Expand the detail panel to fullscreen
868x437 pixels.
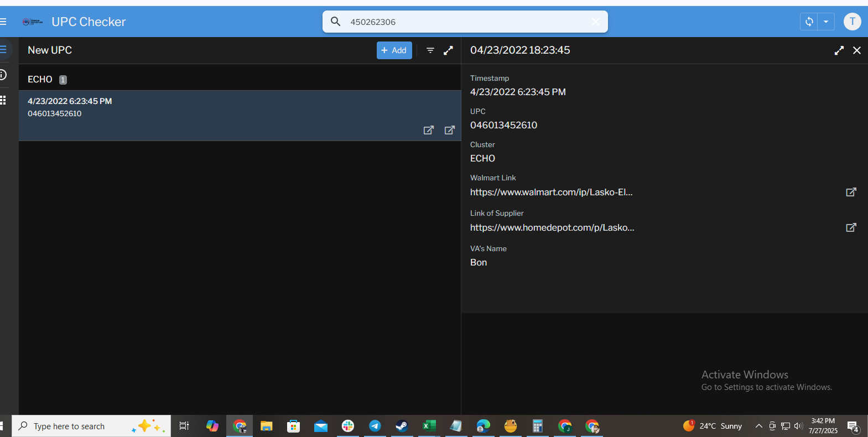839,50
